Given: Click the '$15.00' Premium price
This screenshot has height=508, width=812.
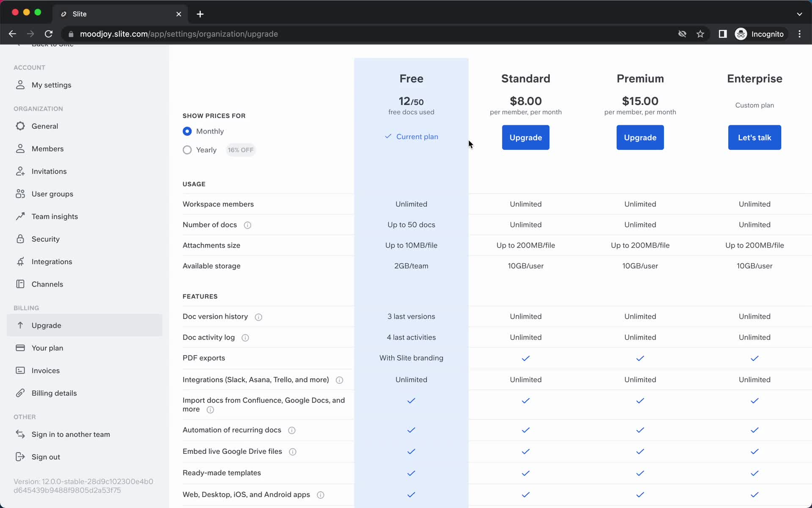Looking at the screenshot, I should [640, 101].
